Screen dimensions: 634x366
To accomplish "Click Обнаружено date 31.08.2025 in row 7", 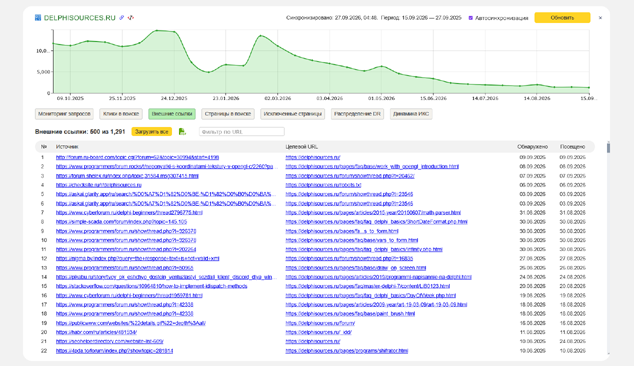I will point(533,212).
